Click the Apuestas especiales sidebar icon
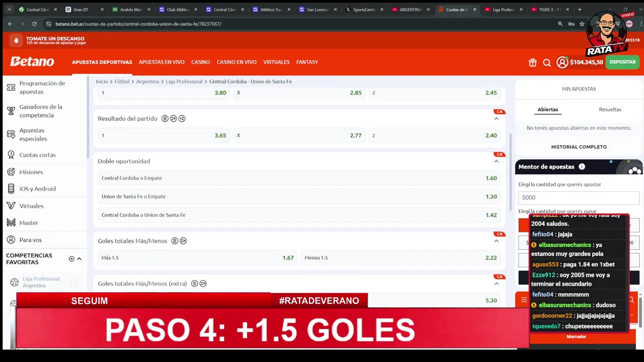 (11, 134)
